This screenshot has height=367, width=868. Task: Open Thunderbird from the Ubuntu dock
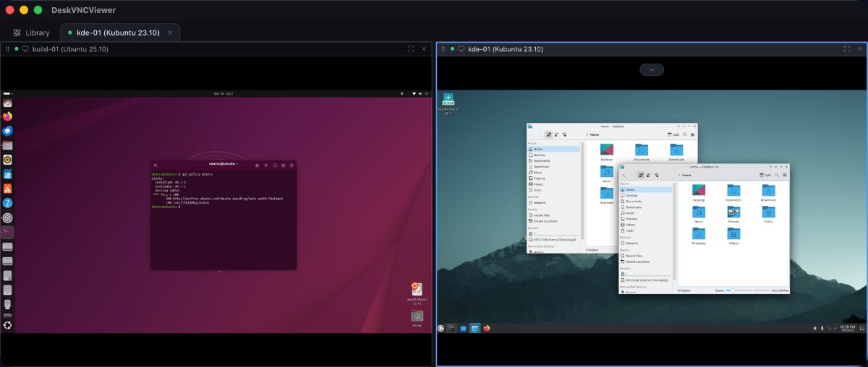click(x=7, y=131)
